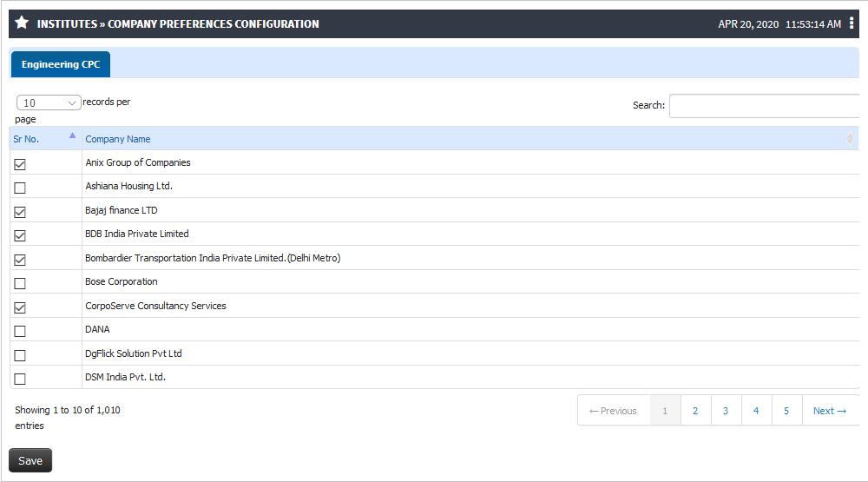Go to page 3
Viewport: 868px width, 482px height.
tap(726, 411)
